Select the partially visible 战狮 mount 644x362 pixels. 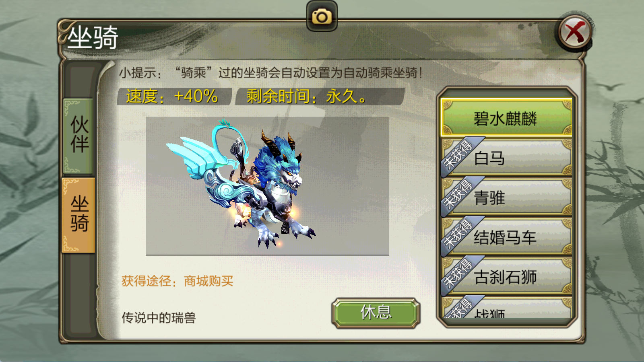pos(506,308)
